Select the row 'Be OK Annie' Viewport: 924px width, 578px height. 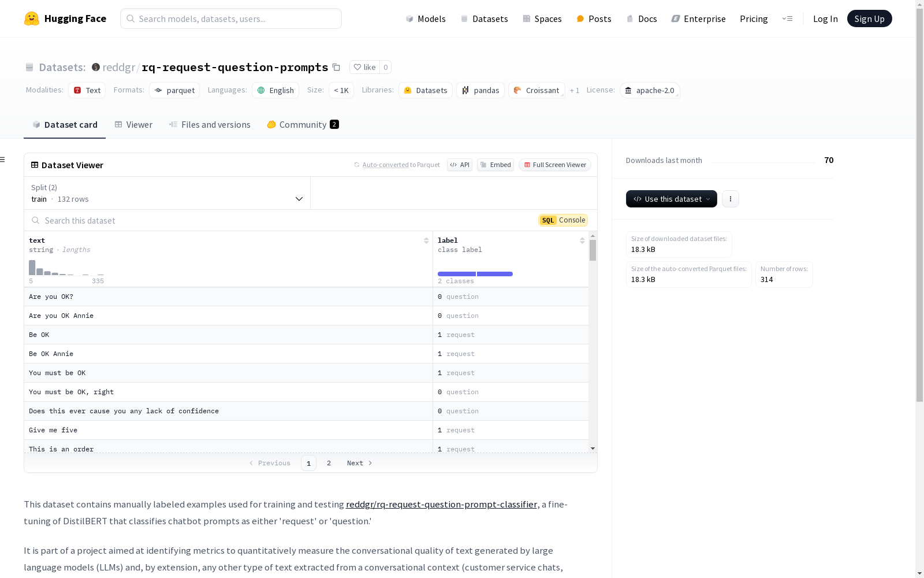(x=306, y=354)
